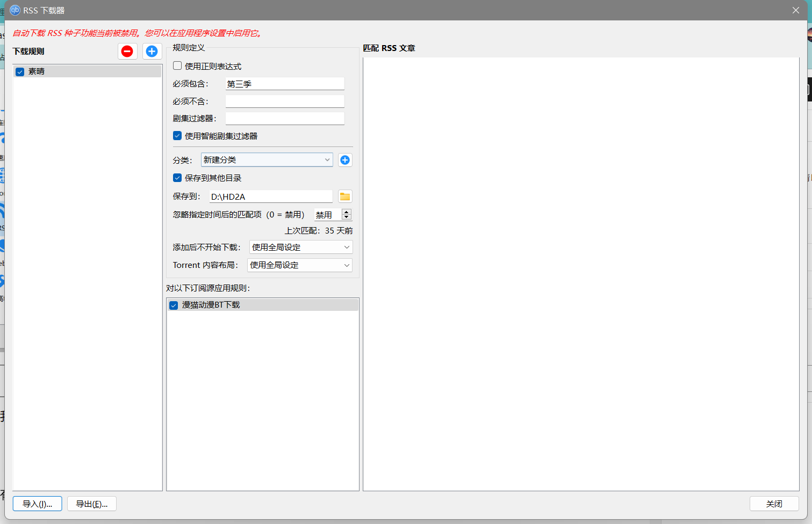The width and height of the screenshot is (812, 524).
Task: Click the 导出(E)... button
Action: pos(92,504)
